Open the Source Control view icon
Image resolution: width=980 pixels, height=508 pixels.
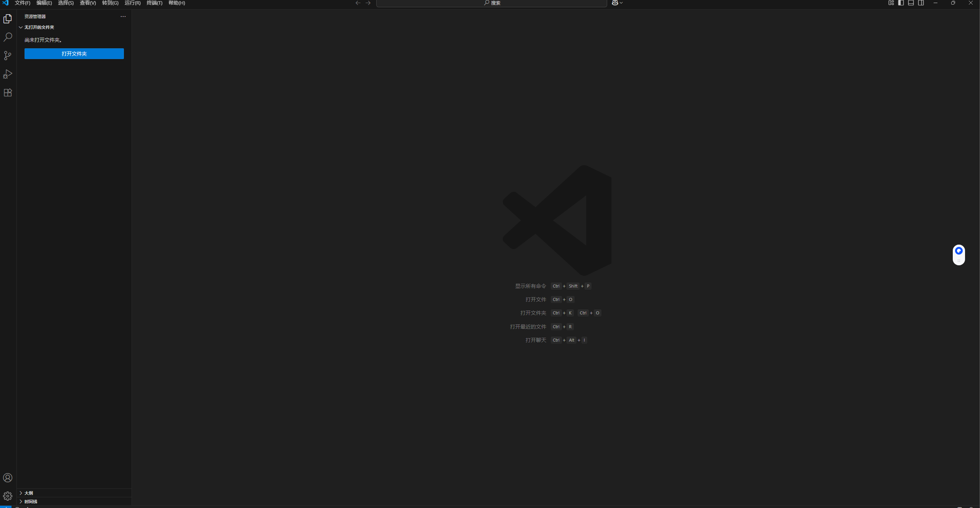(x=8, y=56)
